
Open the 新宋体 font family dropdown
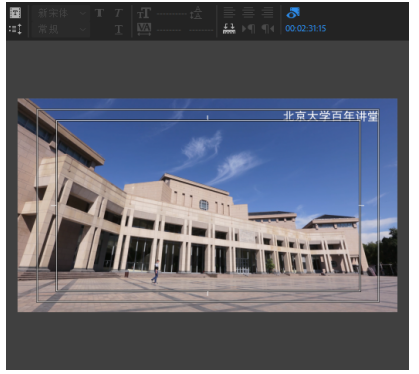coord(61,13)
